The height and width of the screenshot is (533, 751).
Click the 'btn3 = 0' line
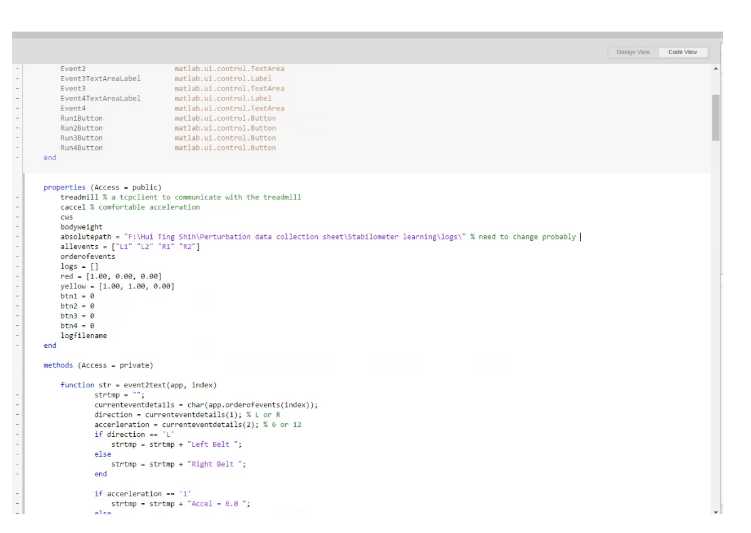tap(77, 316)
